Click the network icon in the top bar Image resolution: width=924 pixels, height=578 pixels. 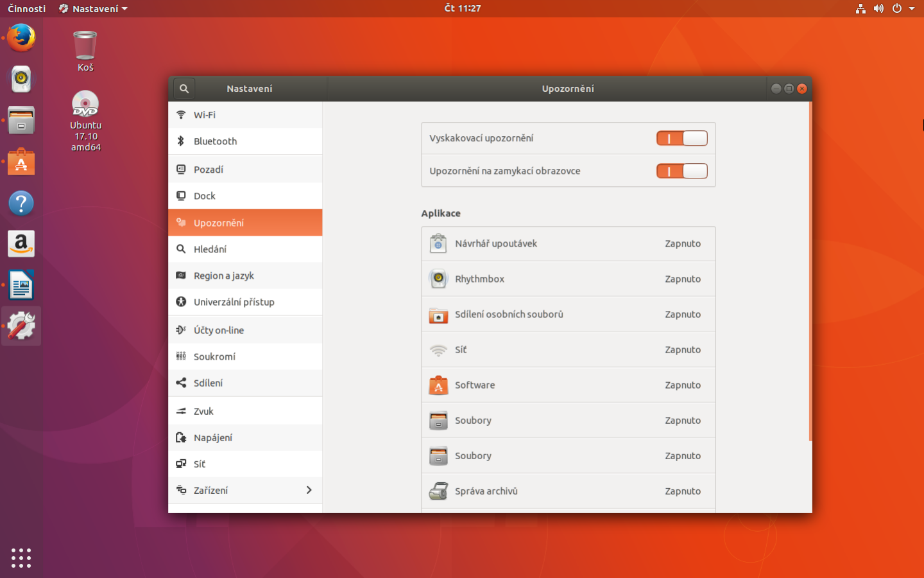click(x=860, y=8)
